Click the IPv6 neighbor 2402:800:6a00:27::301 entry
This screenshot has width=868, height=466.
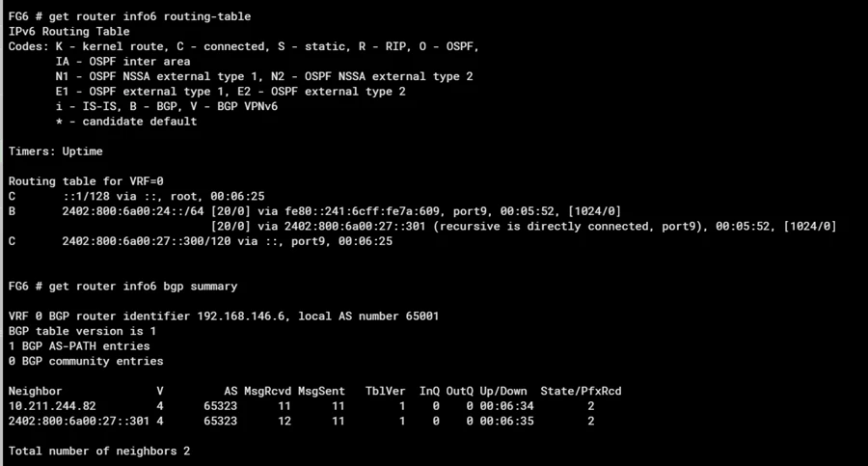pos(79,421)
